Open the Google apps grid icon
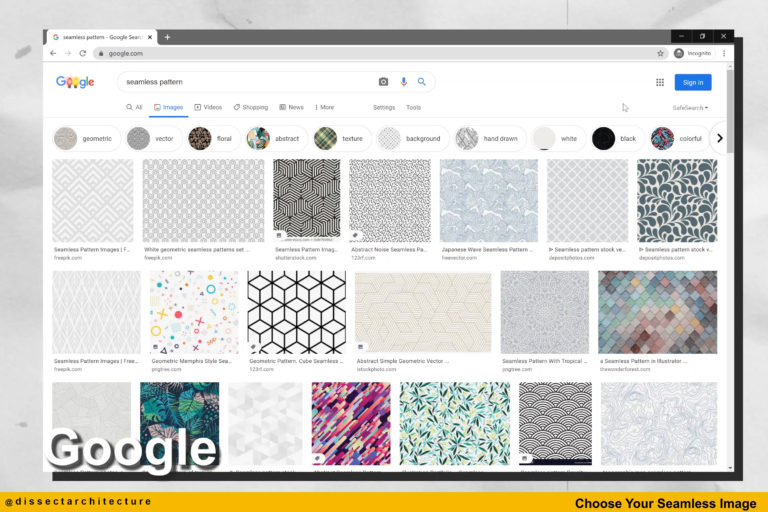 (x=660, y=82)
